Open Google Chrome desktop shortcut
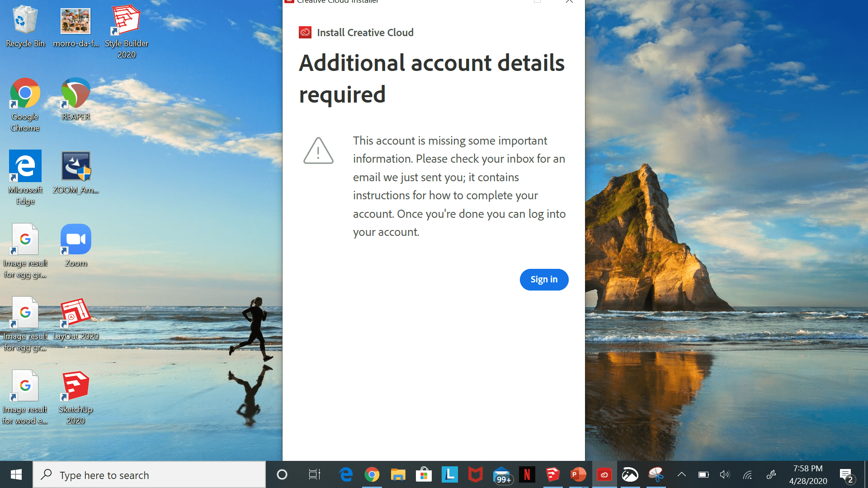The image size is (868, 488). click(x=25, y=105)
